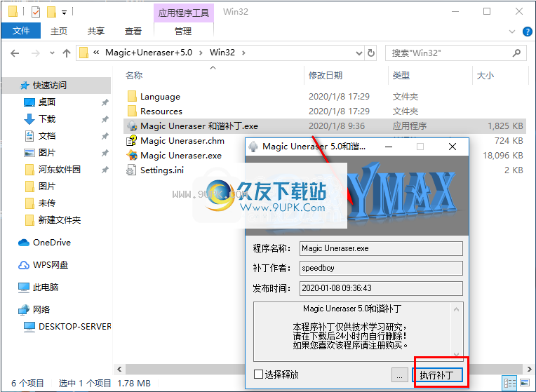This screenshot has width=536, height=392.
Task: Open the 文件 menu
Action: [x=21, y=31]
